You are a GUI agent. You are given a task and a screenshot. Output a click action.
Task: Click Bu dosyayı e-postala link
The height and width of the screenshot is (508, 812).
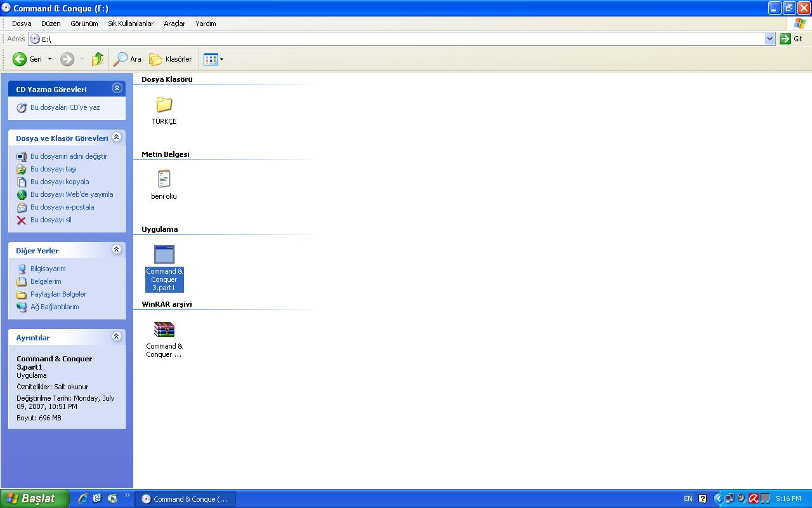(x=62, y=207)
